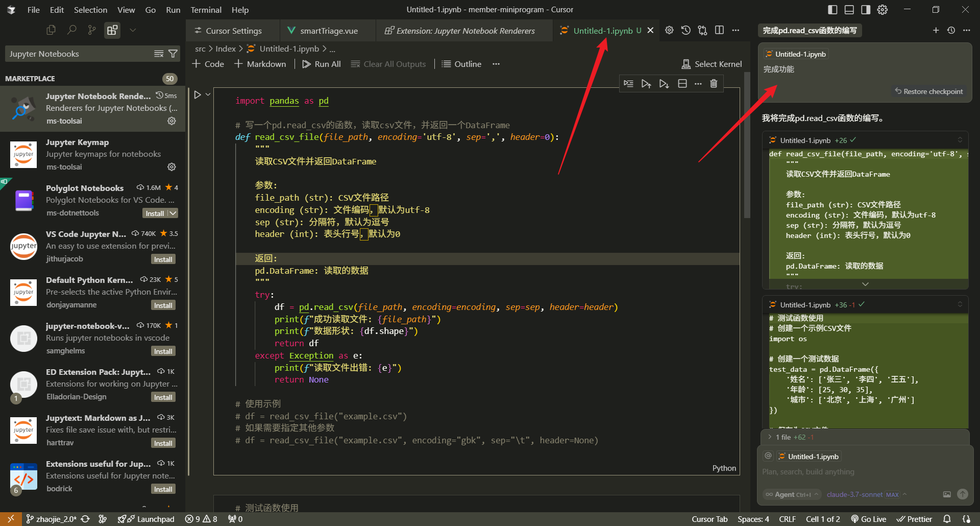Image resolution: width=980 pixels, height=526 pixels.
Task: Switch to Extension: Jupyter Notebook Renderers tab
Action: click(464, 31)
